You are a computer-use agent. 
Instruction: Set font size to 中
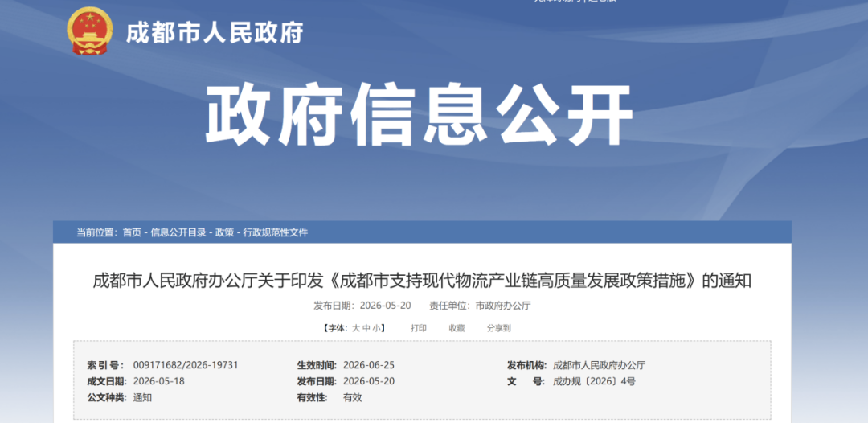366,328
